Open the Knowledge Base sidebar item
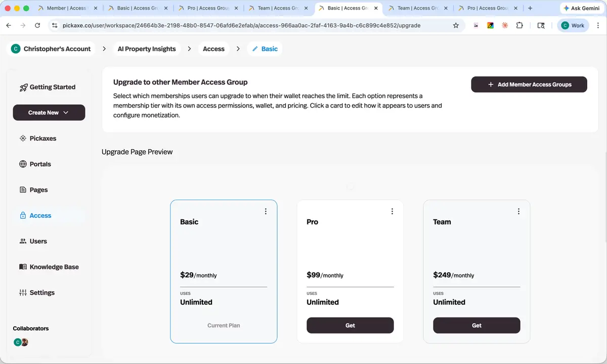 click(x=49, y=267)
